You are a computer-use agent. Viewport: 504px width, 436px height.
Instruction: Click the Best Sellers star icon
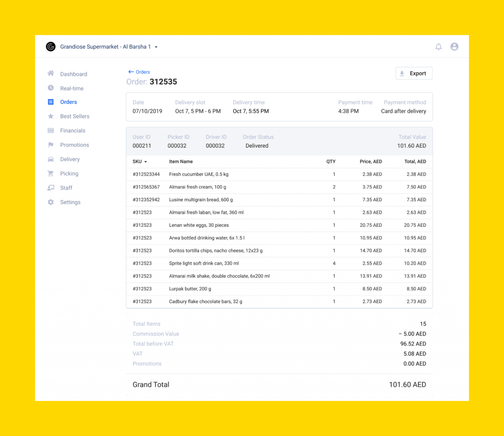point(51,116)
